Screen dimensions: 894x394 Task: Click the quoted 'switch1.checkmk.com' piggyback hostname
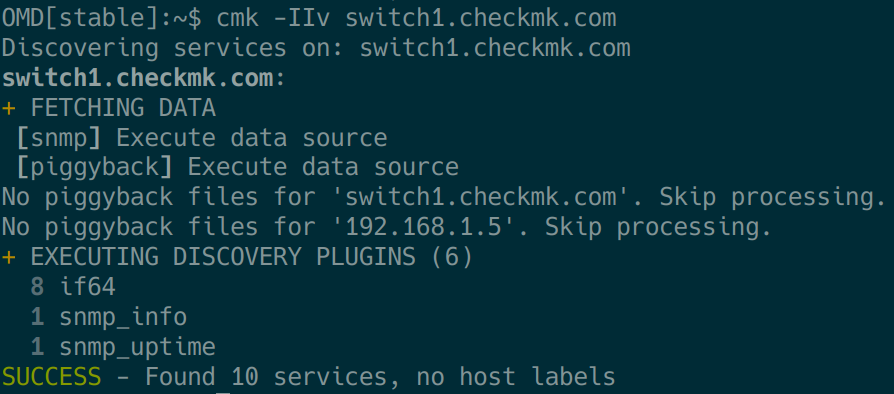[481, 197]
